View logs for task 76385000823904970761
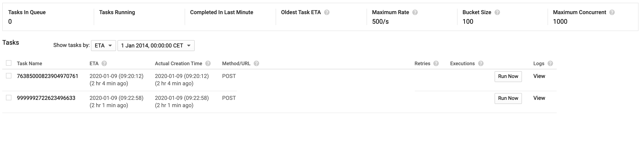 coord(539,76)
